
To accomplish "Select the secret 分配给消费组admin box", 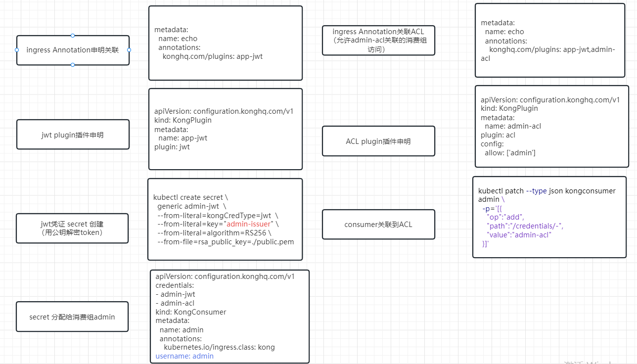I will coord(72,317).
